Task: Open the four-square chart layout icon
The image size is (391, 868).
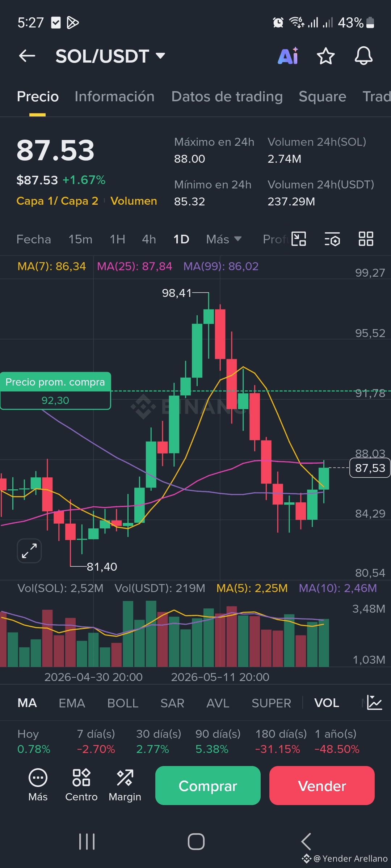Action: click(x=366, y=239)
